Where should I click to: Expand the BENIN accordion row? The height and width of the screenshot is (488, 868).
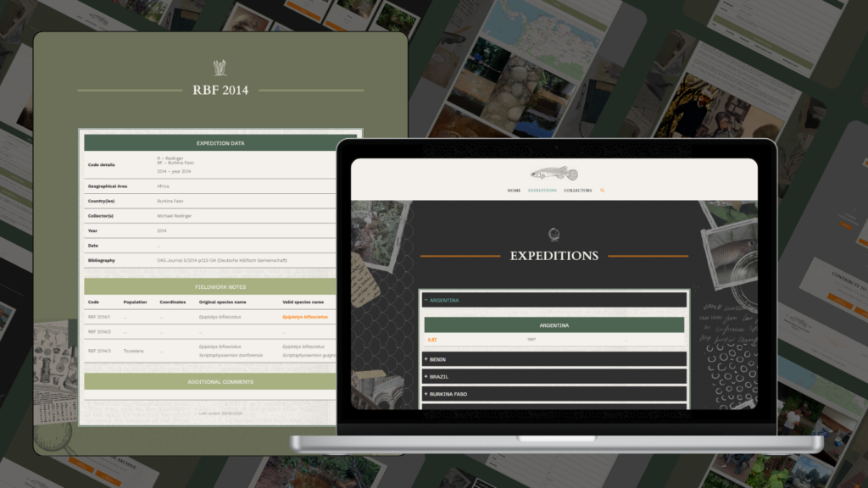[x=554, y=359]
